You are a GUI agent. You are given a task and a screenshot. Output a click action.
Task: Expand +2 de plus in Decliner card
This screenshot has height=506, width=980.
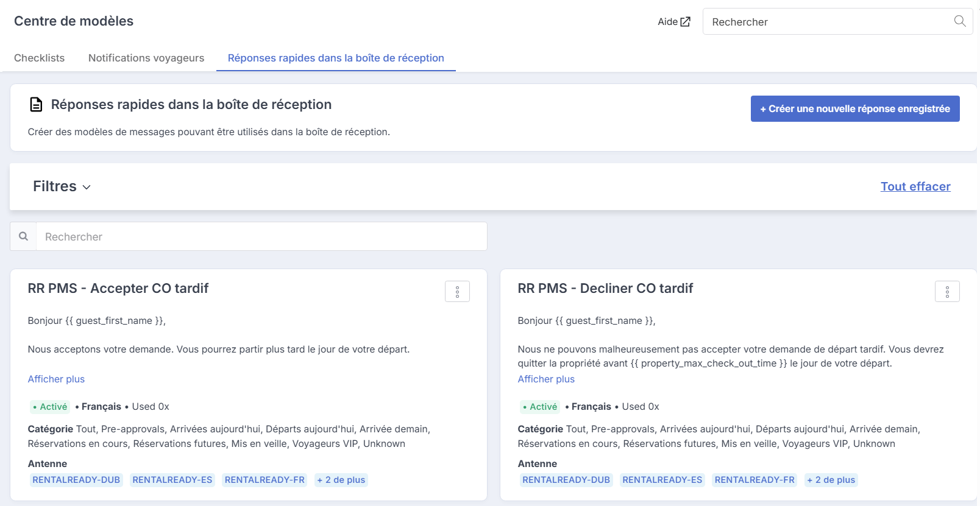[831, 480]
